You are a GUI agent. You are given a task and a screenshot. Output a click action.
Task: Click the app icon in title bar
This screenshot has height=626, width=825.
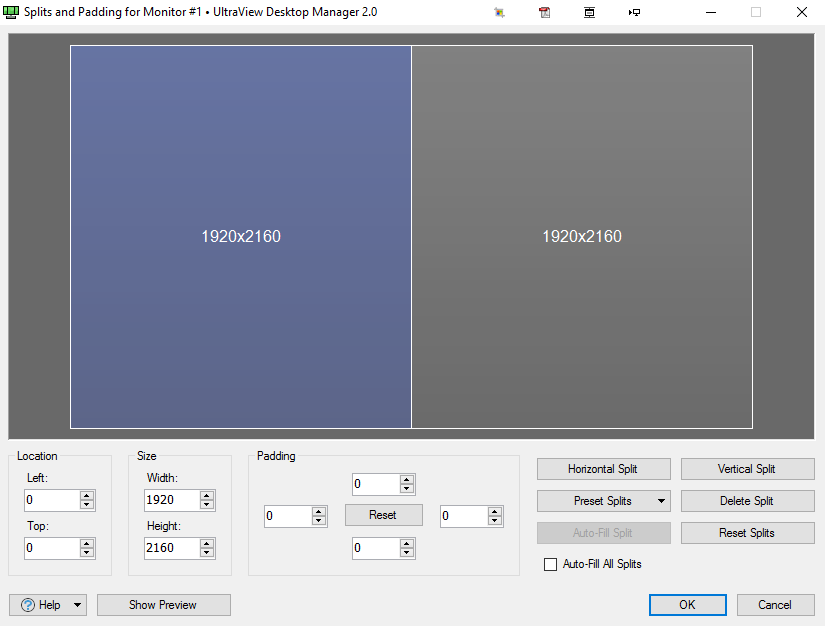(12, 12)
